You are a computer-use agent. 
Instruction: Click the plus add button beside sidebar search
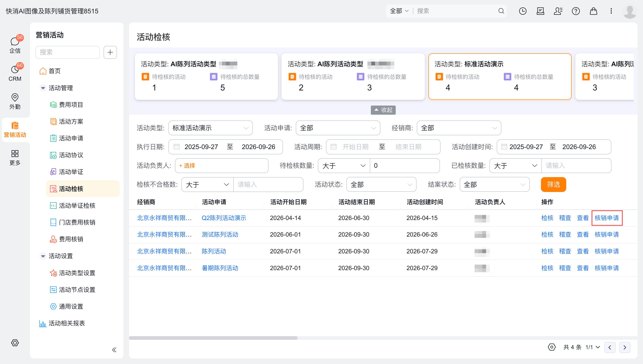[110, 52]
